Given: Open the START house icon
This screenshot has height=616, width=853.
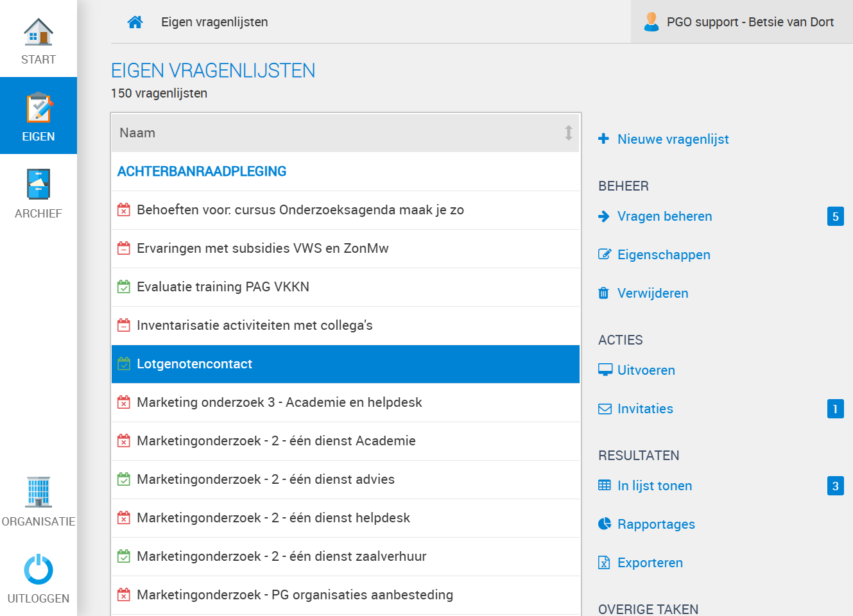Looking at the screenshot, I should click(x=39, y=31).
